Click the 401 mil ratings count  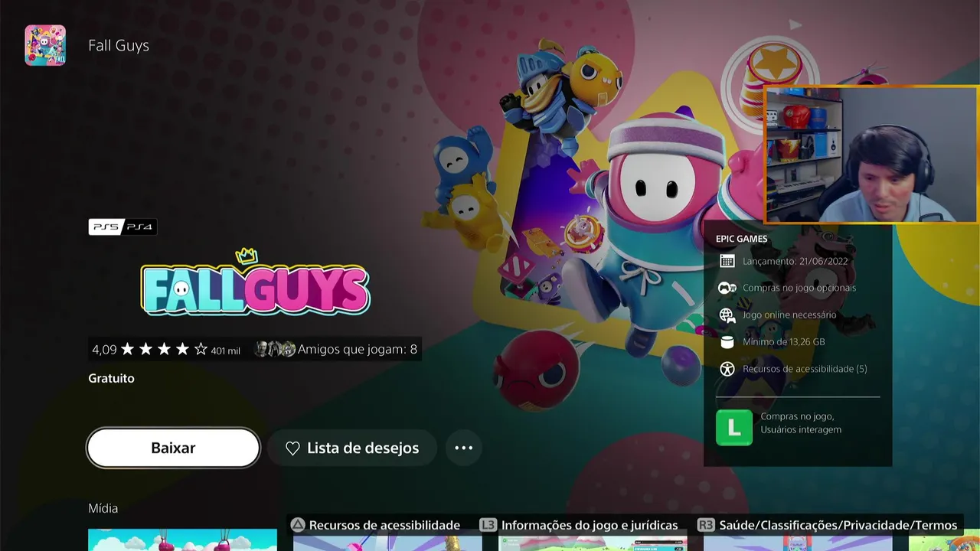pyautogui.click(x=225, y=350)
